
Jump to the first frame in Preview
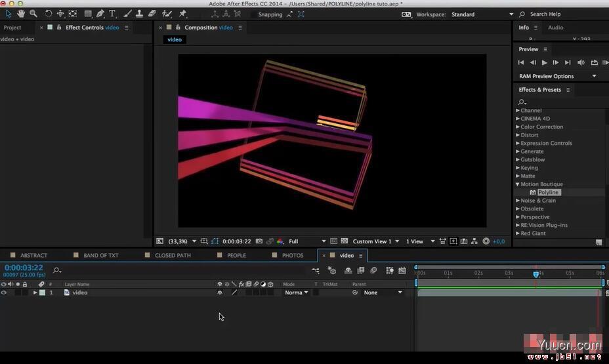tap(521, 62)
